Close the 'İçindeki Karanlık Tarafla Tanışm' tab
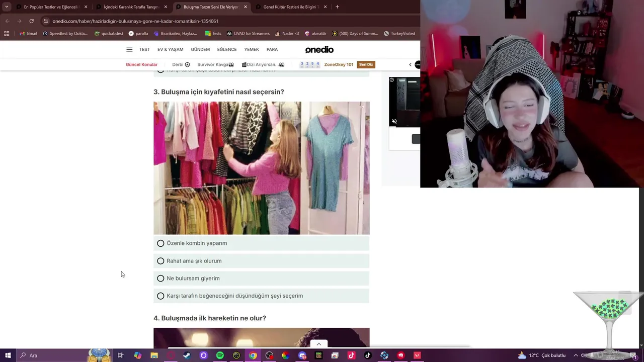The image size is (644, 362). 166,7
